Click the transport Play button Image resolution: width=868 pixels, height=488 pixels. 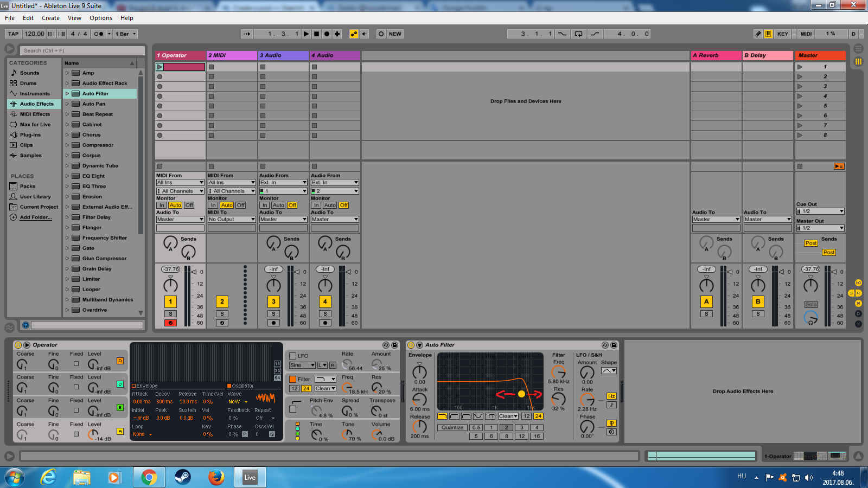pos(307,34)
